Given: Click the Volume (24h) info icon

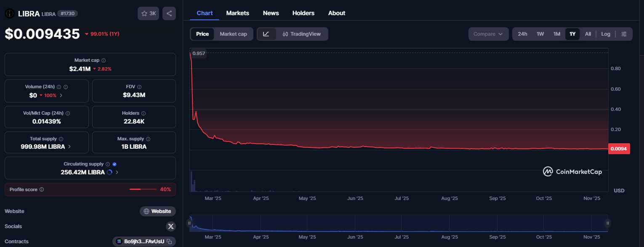Looking at the screenshot, I should pyautogui.click(x=59, y=87).
